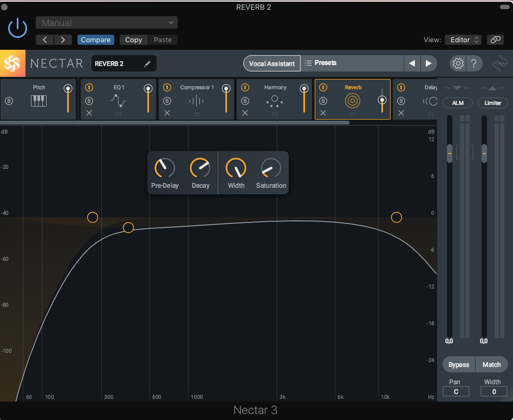Remove the Delay module
Viewport: 513px width, 420px height.
click(x=401, y=113)
